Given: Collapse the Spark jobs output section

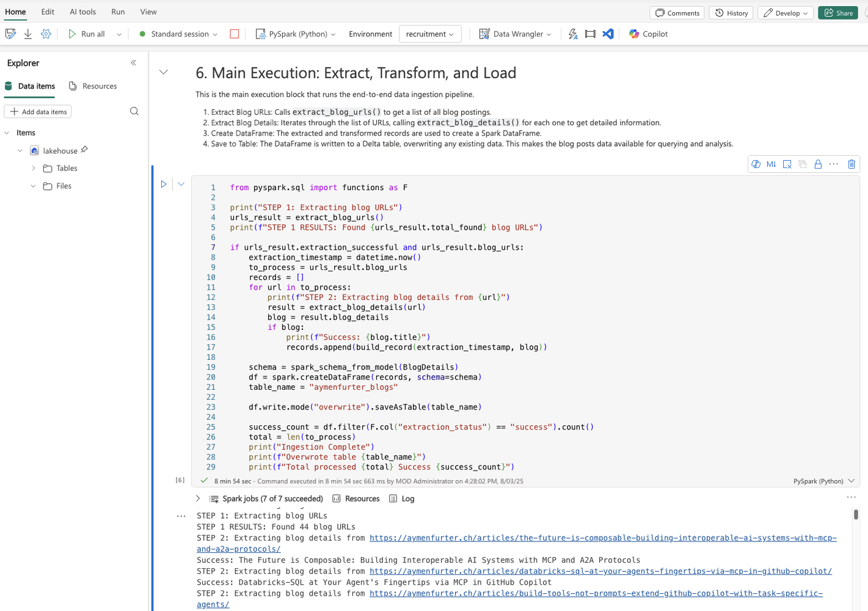Looking at the screenshot, I should tap(197, 498).
